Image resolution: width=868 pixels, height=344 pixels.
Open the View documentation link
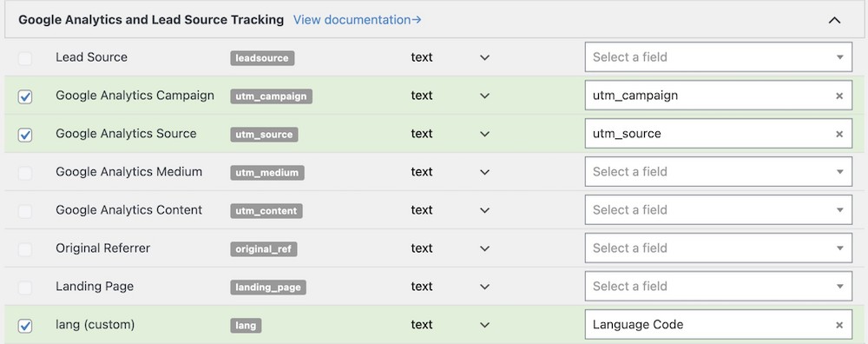coord(357,20)
